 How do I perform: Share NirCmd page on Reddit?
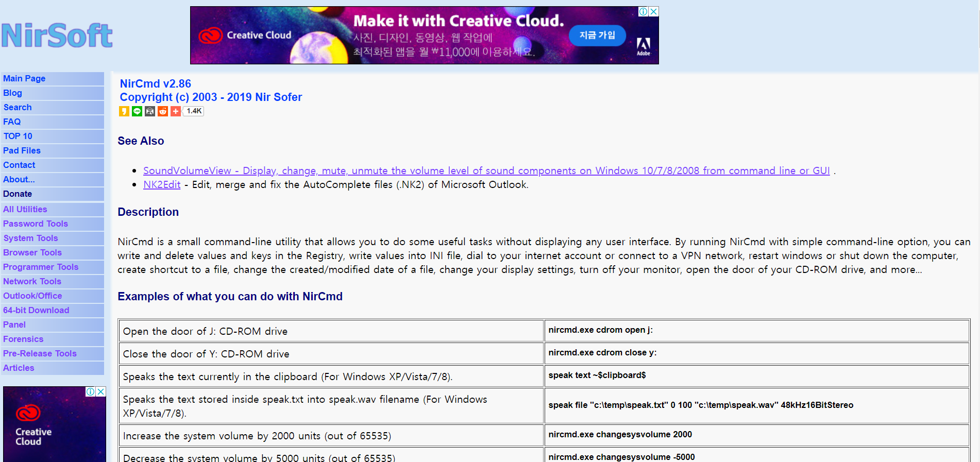tap(163, 111)
